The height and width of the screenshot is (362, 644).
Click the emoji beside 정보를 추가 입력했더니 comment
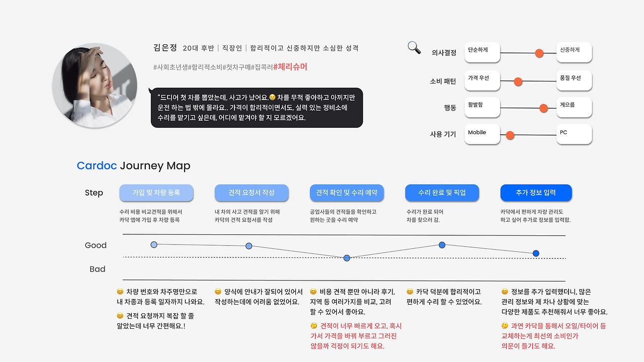click(x=504, y=291)
